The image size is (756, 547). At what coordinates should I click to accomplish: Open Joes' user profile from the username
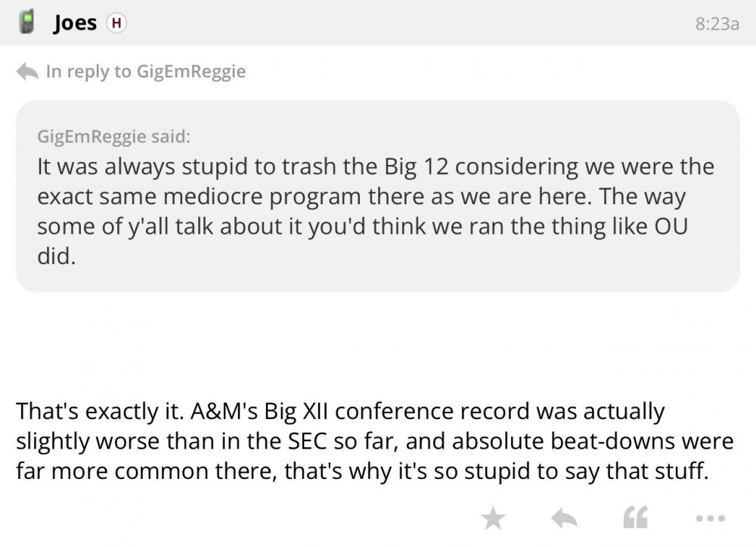pyautogui.click(x=76, y=23)
